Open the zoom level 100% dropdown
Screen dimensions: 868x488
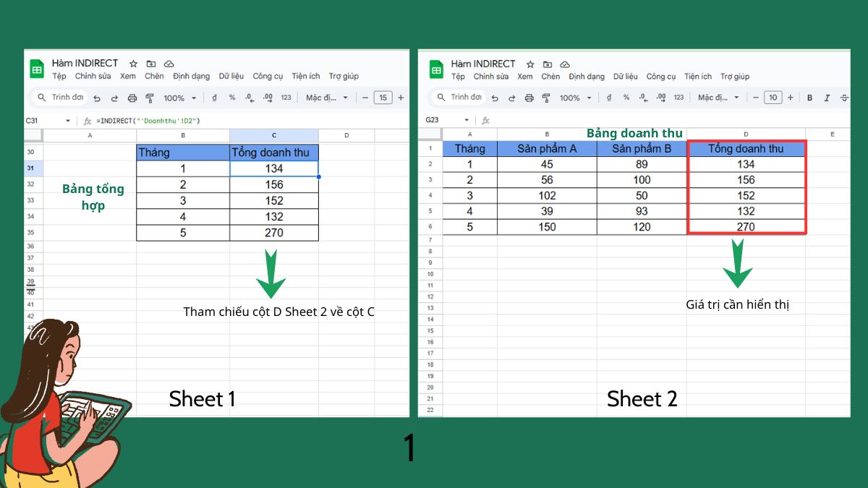[x=178, y=98]
